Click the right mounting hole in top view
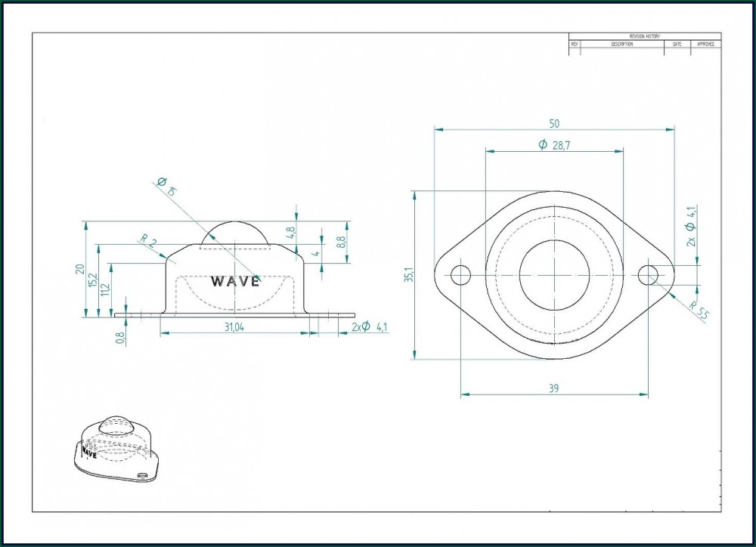Screen dimensions: 756x547 pos(648,275)
